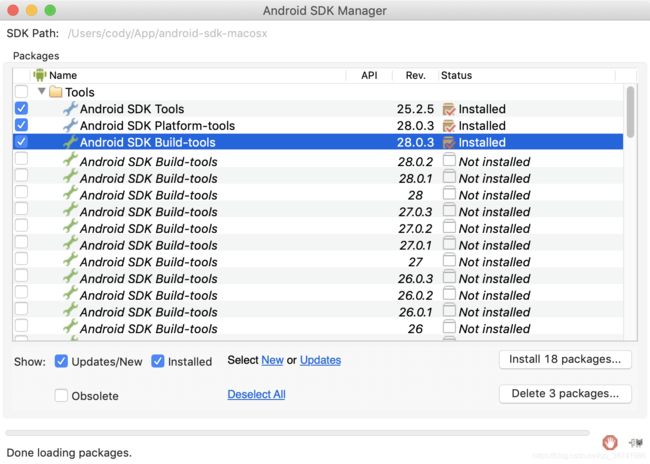Click the red stop hand icon

coord(610,442)
